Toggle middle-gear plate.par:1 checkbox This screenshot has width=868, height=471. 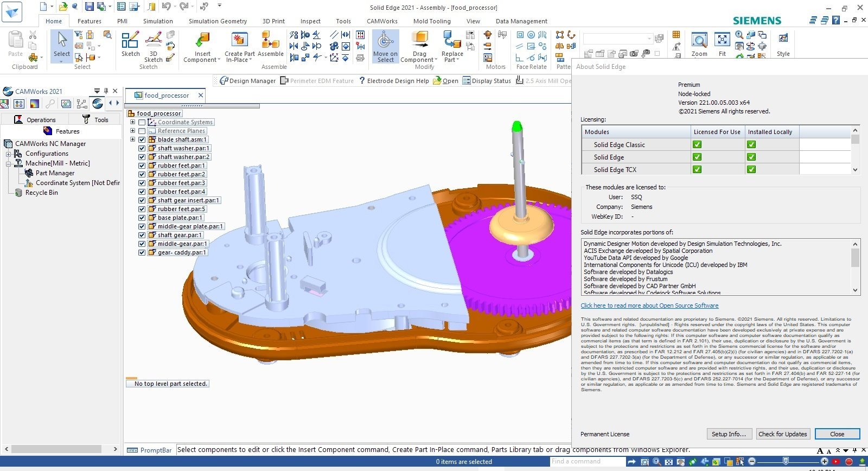tap(142, 226)
